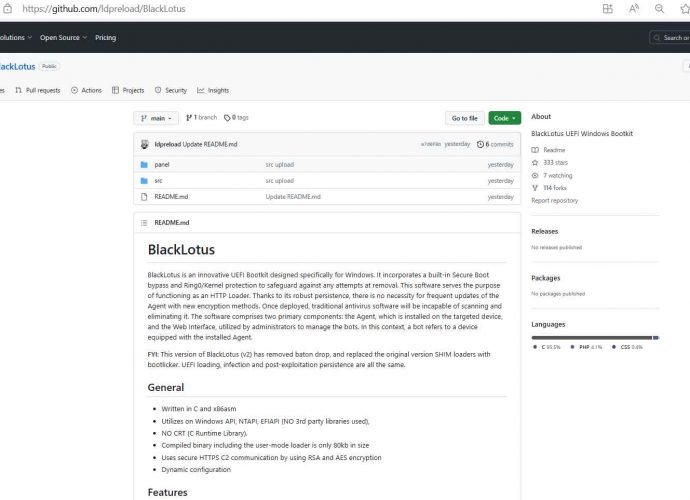Open the Releases heading link
The image size is (690, 500).
click(544, 232)
